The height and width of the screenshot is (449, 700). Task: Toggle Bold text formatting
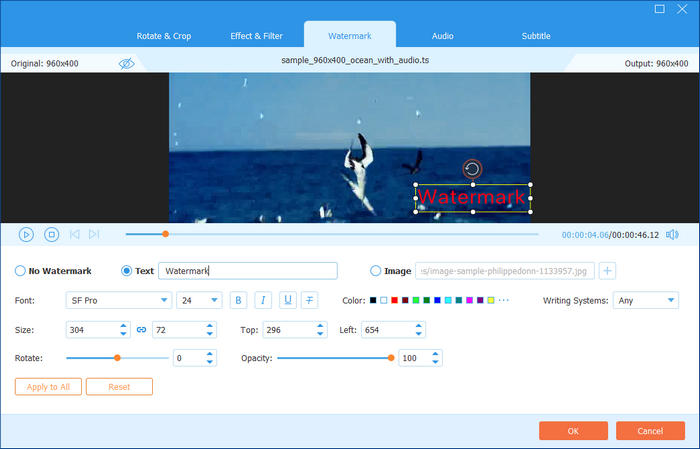pyautogui.click(x=238, y=300)
